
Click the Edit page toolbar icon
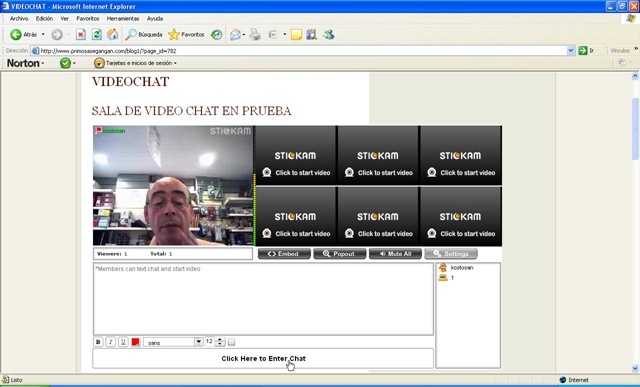point(273,35)
